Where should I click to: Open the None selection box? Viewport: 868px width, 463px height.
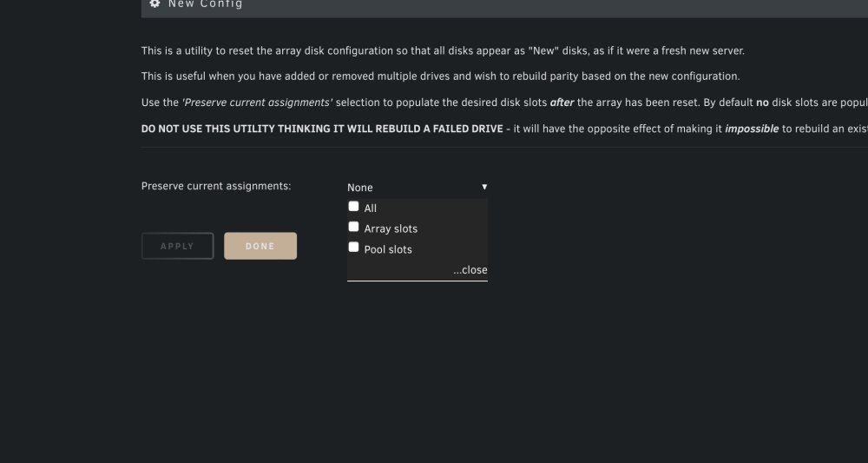click(x=418, y=187)
